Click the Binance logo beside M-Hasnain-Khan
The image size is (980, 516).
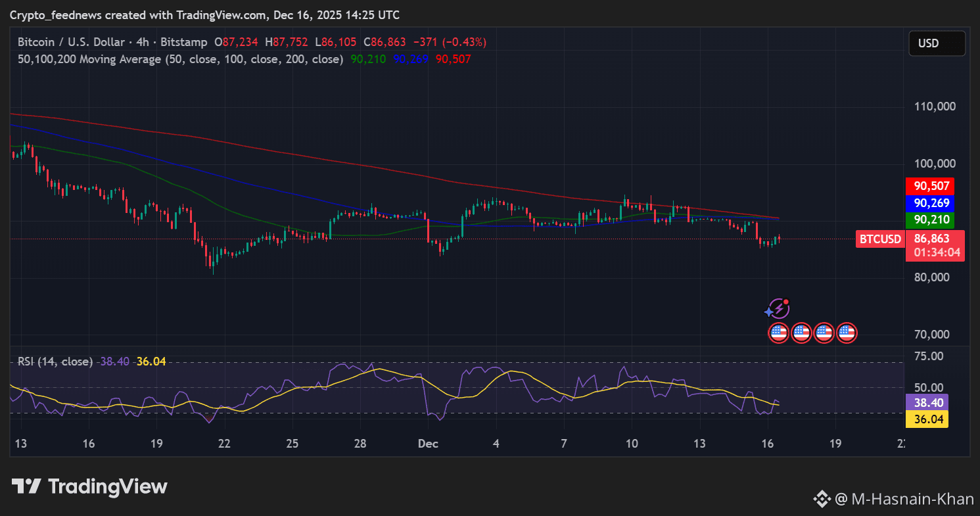tap(822, 500)
